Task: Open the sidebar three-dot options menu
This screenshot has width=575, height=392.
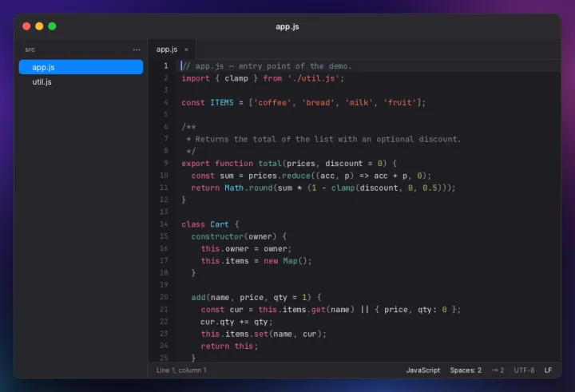Action: (x=137, y=49)
